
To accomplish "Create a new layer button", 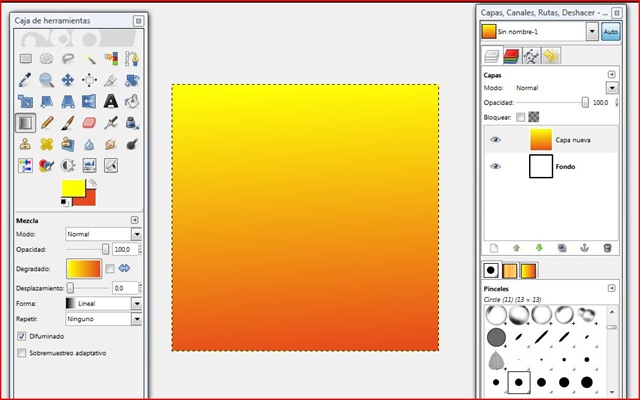I will pyautogui.click(x=494, y=248).
